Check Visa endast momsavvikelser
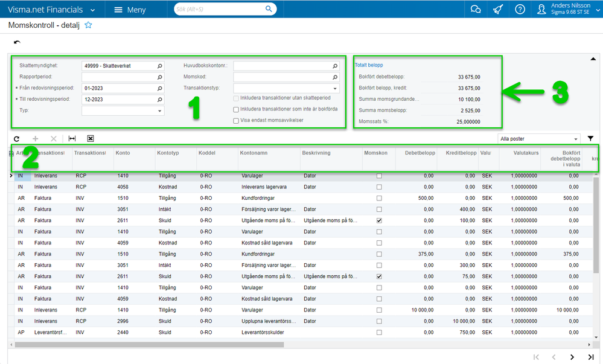This screenshot has width=603, height=364. pos(237,121)
